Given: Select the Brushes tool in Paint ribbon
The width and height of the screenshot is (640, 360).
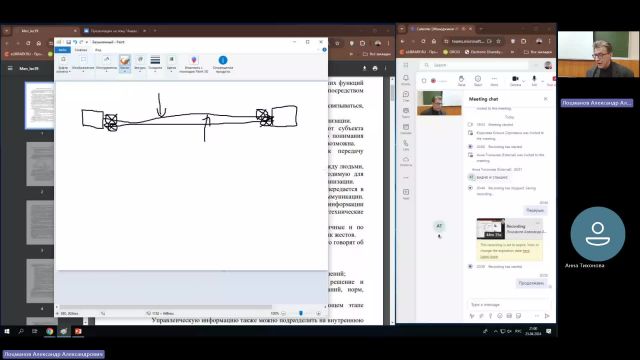Looking at the screenshot, I should coord(124,64).
